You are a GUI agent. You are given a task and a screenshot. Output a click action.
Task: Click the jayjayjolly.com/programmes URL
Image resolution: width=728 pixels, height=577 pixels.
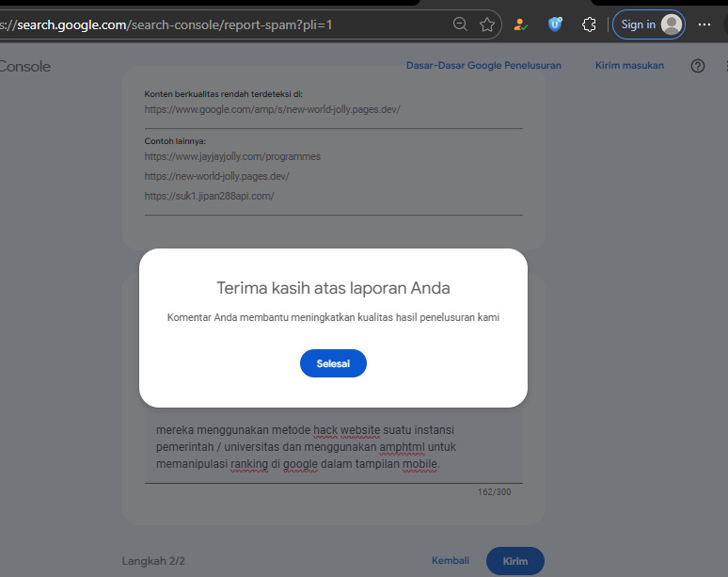pos(232,156)
